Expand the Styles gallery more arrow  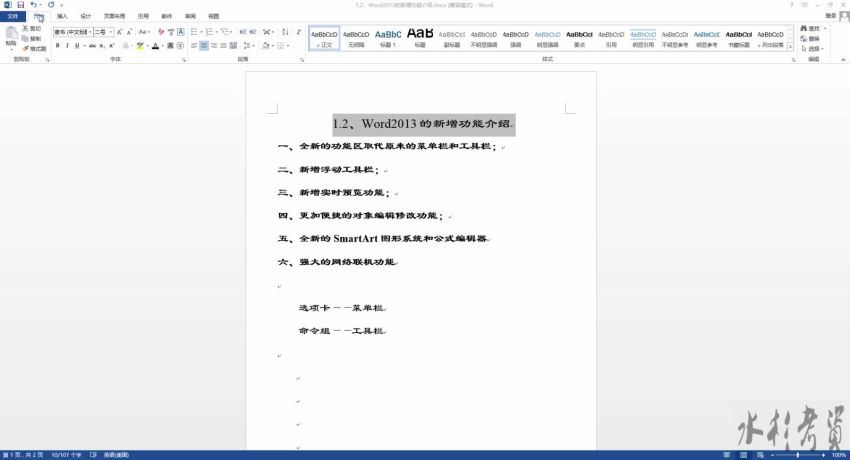(790, 47)
